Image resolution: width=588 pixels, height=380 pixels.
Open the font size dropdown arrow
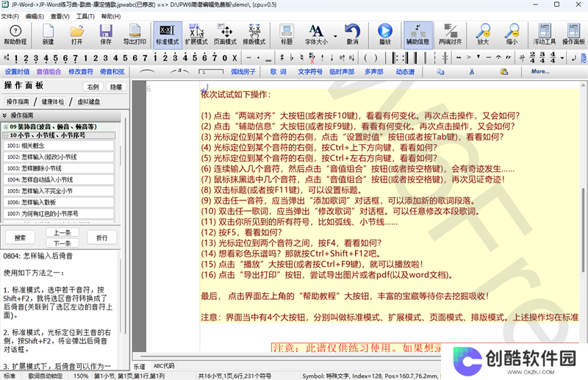tap(335, 37)
